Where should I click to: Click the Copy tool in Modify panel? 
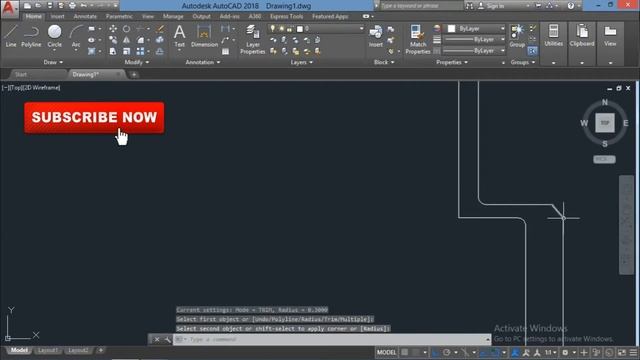(x=113, y=40)
